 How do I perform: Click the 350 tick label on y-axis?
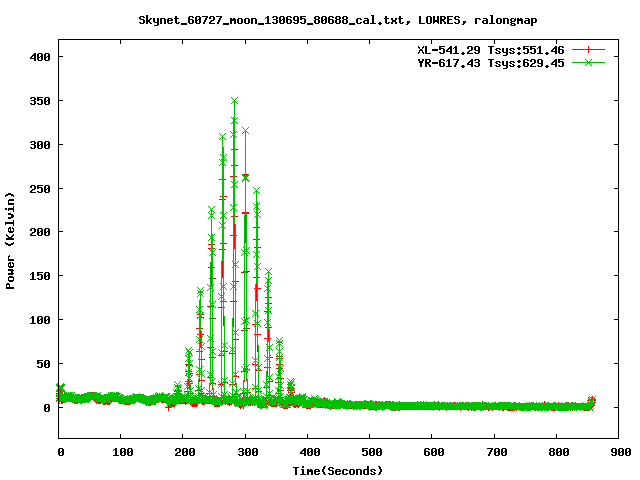(40, 101)
